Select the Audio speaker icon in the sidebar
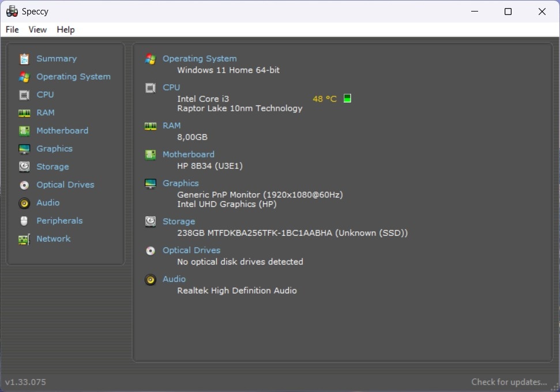 tap(24, 202)
